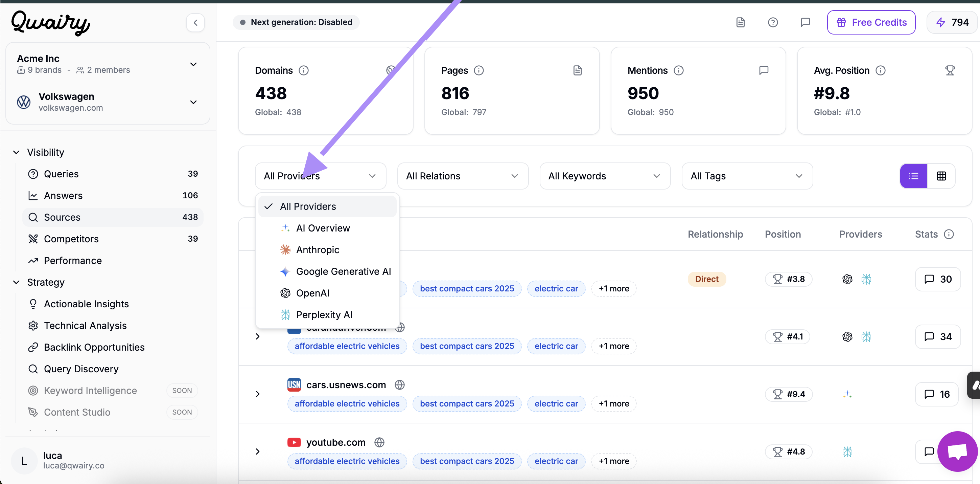Click 'best compact cars 2025' tag in cars.usnews.com row
The image size is (980, 484).
click(467, 404)
